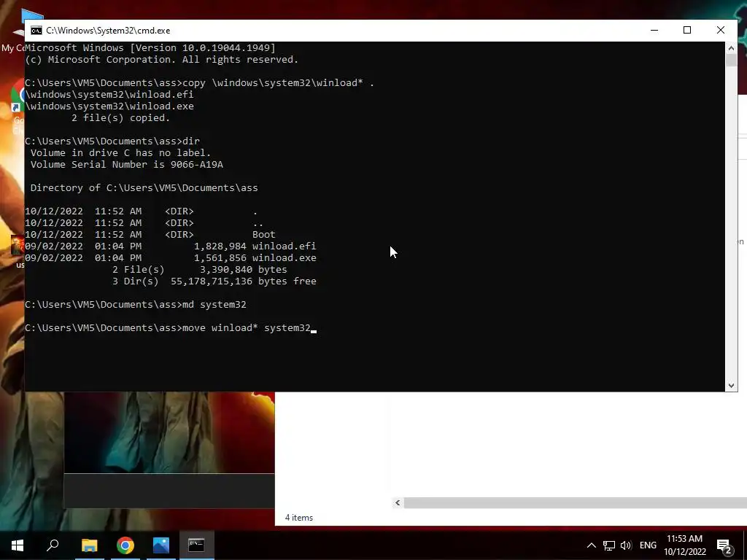Open the Photos app on taskbar

click(161, 545)
